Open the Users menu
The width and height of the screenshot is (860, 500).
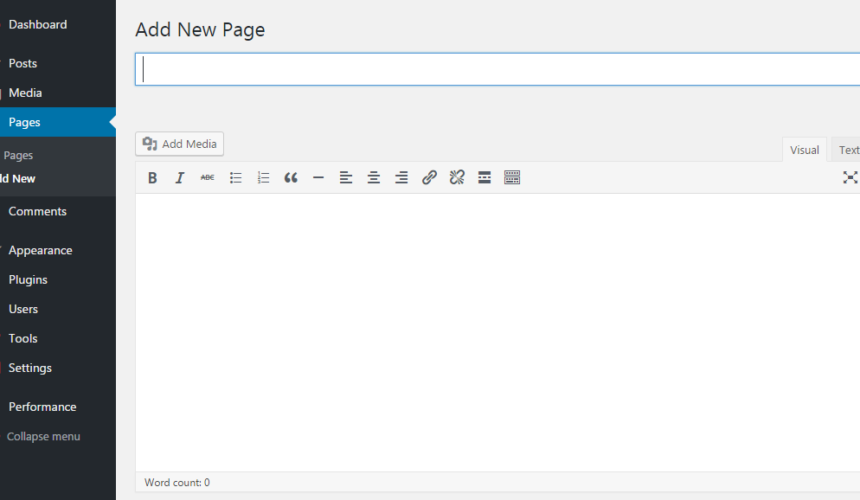tap(23, 309)
